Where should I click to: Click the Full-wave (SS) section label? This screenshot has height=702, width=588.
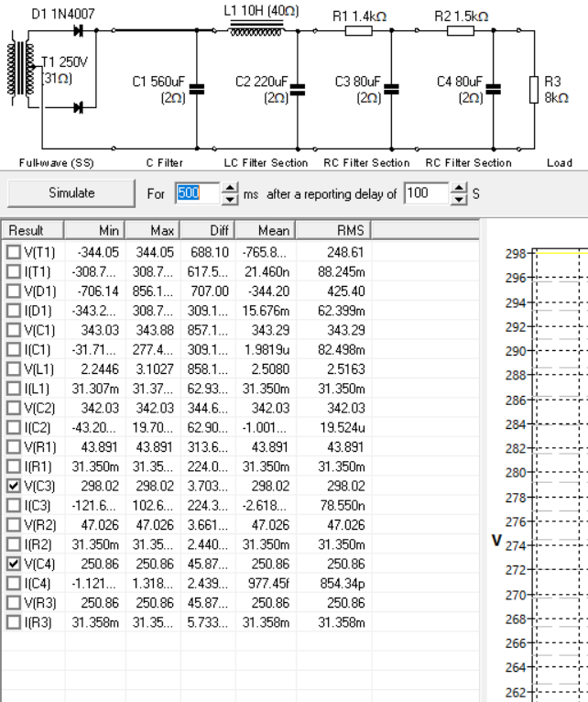[57, 163]
